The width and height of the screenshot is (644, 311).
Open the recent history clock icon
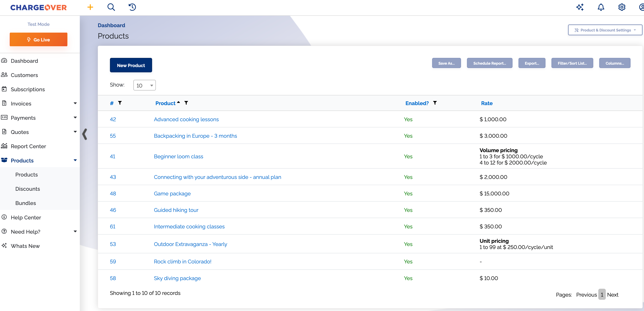pyautogui.click(x=132, y=7)
